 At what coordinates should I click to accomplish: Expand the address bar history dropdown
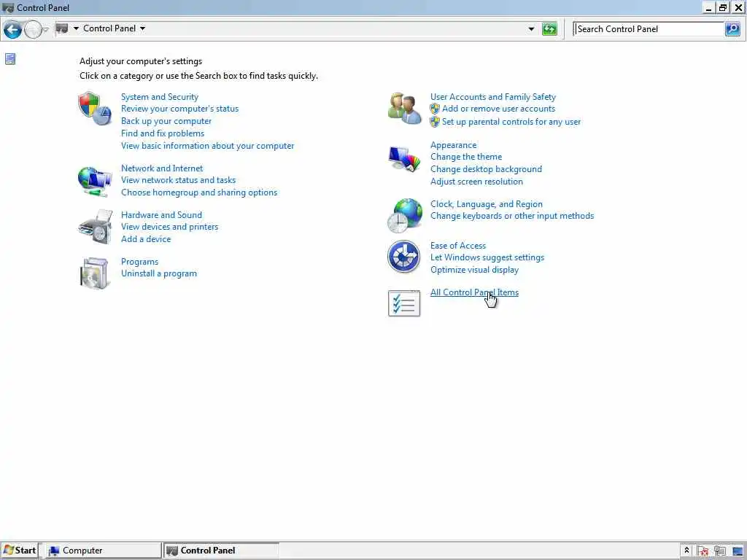click(x=531, y=29)
